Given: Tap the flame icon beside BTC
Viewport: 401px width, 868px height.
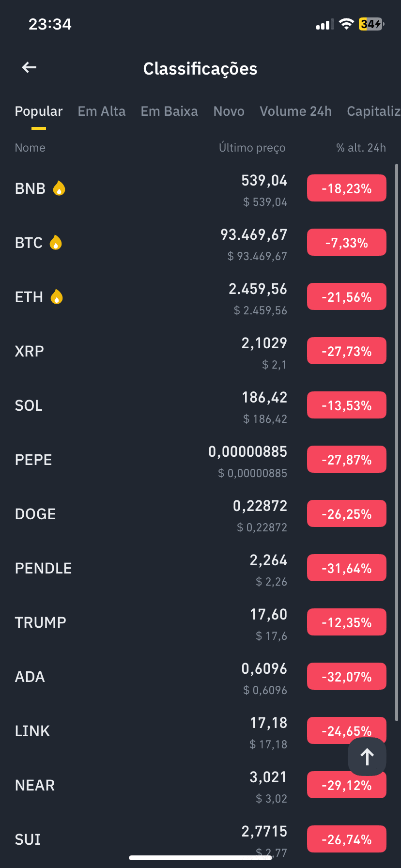Looking at the screenshot, I should coord(56,242).
